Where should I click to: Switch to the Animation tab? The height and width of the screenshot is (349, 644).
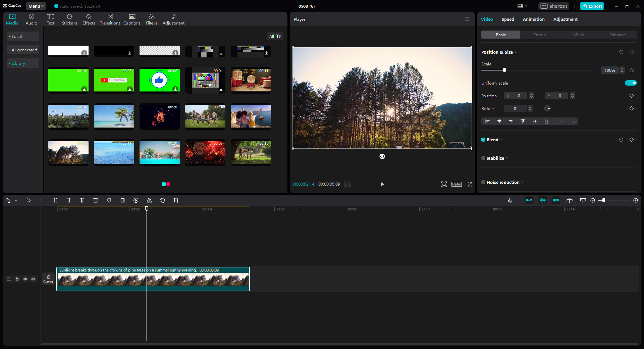click(533, 19)
